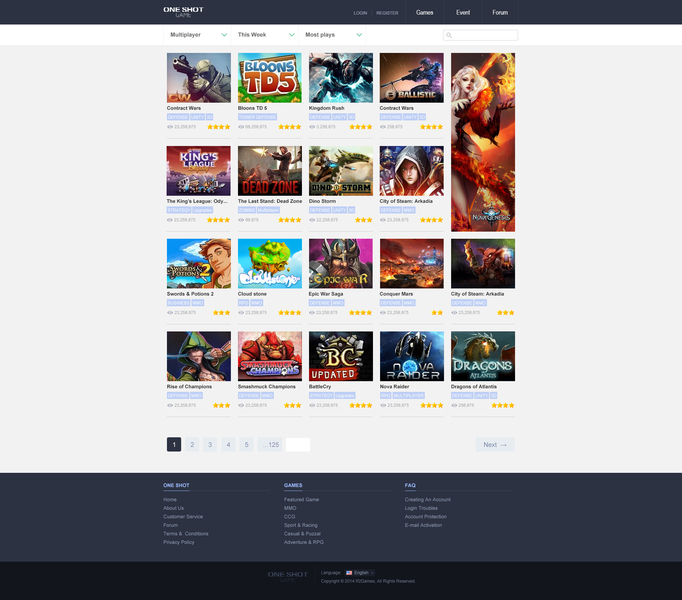Screen dimensions: 682x600
Task: Go to page 5
Action: pyautogui.click(x=247, y=444)
